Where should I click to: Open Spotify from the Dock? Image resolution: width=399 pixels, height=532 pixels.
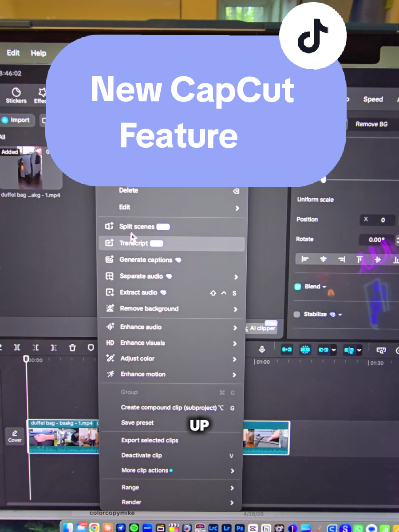point(134,528)
